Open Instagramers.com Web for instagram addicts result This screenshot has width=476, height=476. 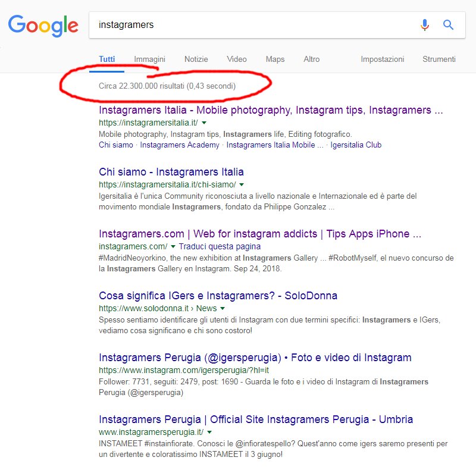pos(260,234)
